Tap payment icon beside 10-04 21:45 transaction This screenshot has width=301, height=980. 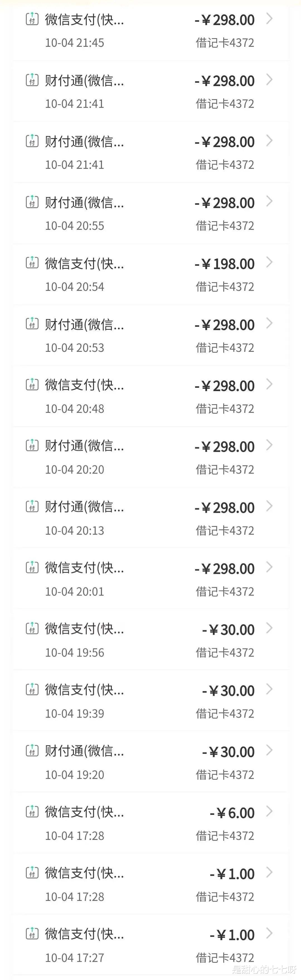click(x=32, y=19)
